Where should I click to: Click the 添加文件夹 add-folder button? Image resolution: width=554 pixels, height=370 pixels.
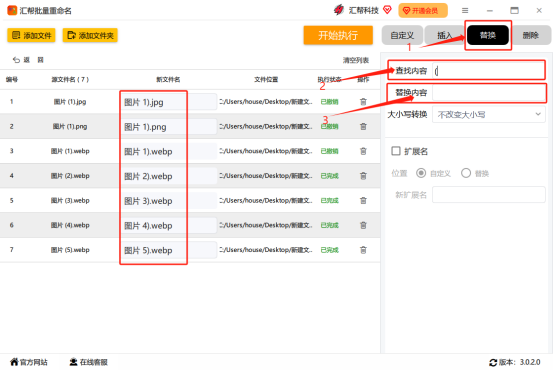click(x=90, y=35)
